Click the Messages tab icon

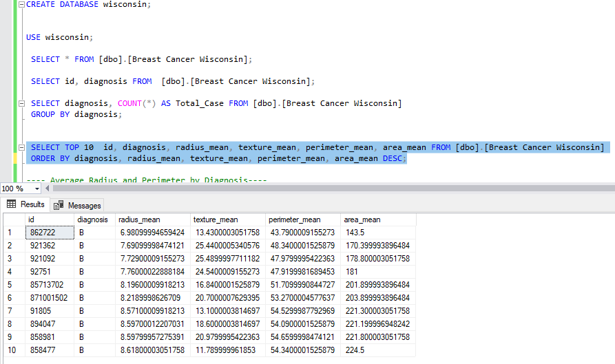(59, 205)
